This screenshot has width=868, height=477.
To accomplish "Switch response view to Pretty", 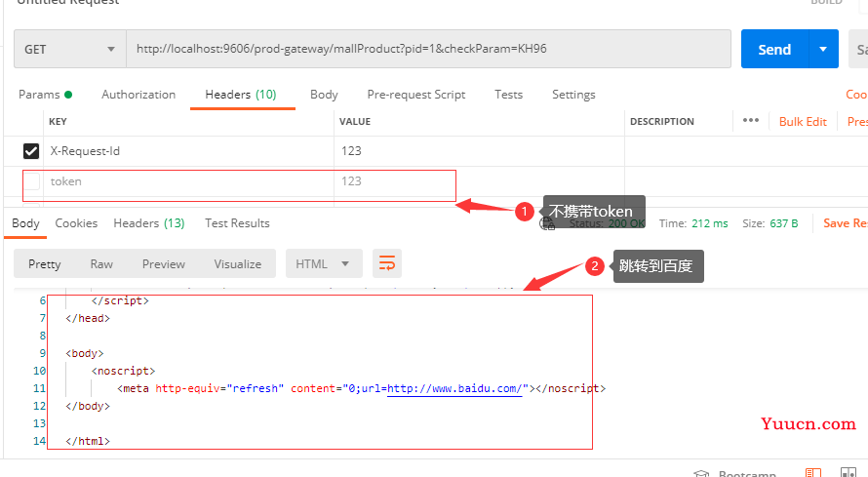I will pos(44,264).
